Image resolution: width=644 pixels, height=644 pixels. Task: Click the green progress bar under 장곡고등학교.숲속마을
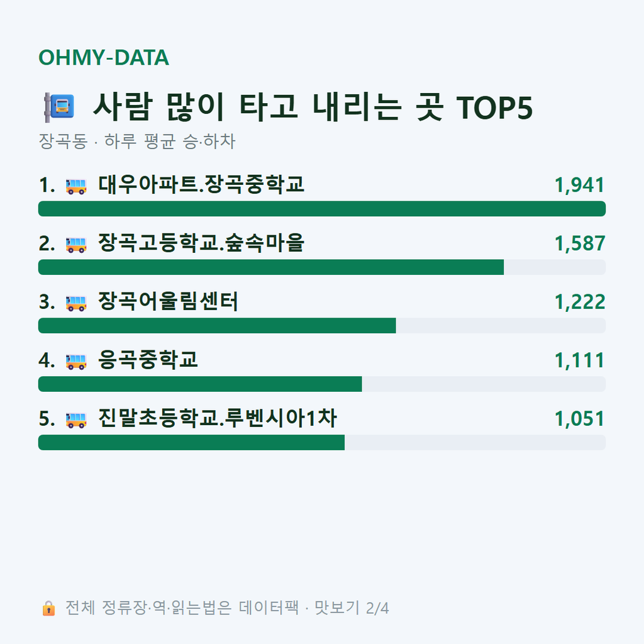[x=271, y=267]
